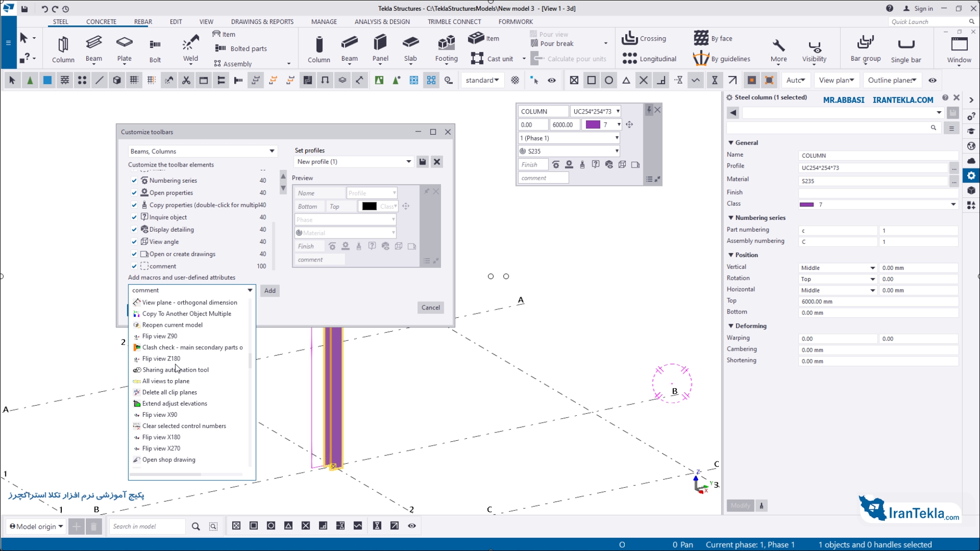
Task: Open the Beams, Columns dropdown
Action: coord(203,151)
